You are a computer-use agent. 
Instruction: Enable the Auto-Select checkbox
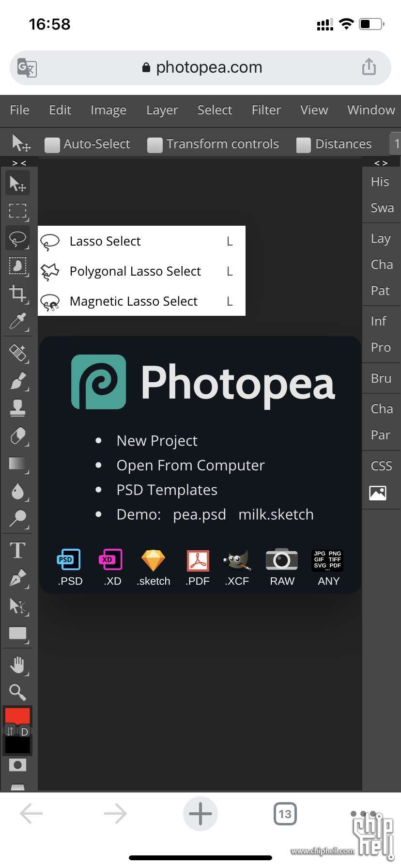point(52,145)
